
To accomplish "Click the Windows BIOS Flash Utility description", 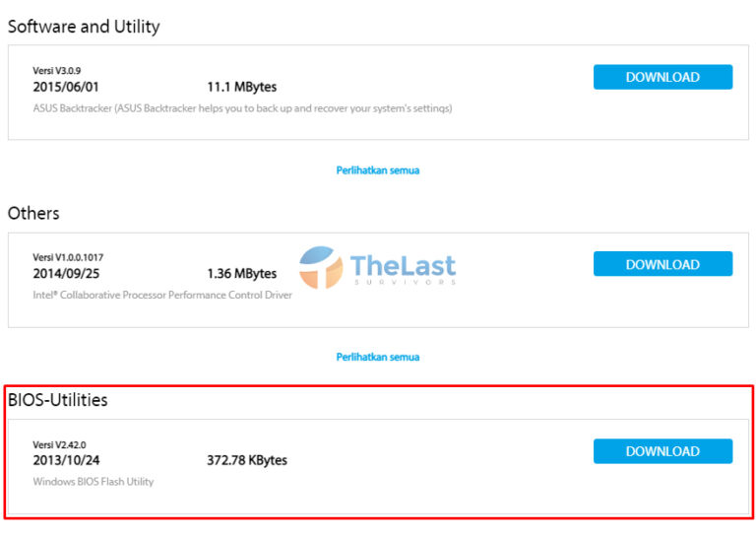I will click(x=94, y=482).
